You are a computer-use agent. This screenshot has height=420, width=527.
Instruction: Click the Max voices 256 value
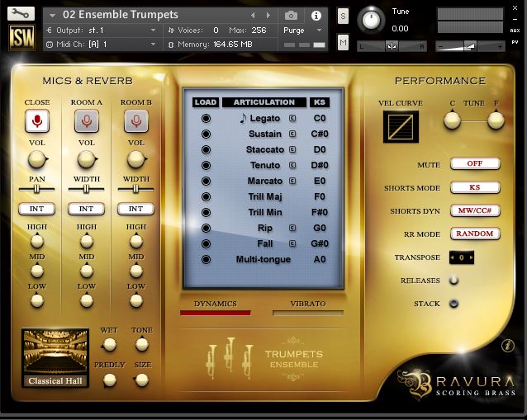point(259,31)
